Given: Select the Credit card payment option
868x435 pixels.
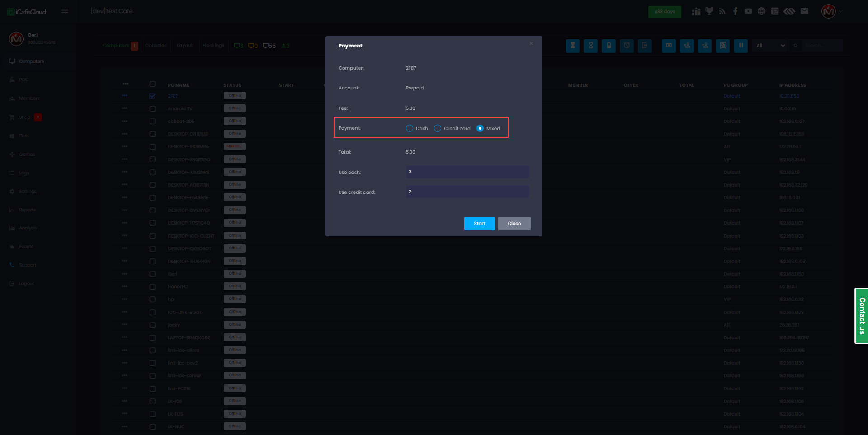Looking at the screenshot, I should [438, 128].
